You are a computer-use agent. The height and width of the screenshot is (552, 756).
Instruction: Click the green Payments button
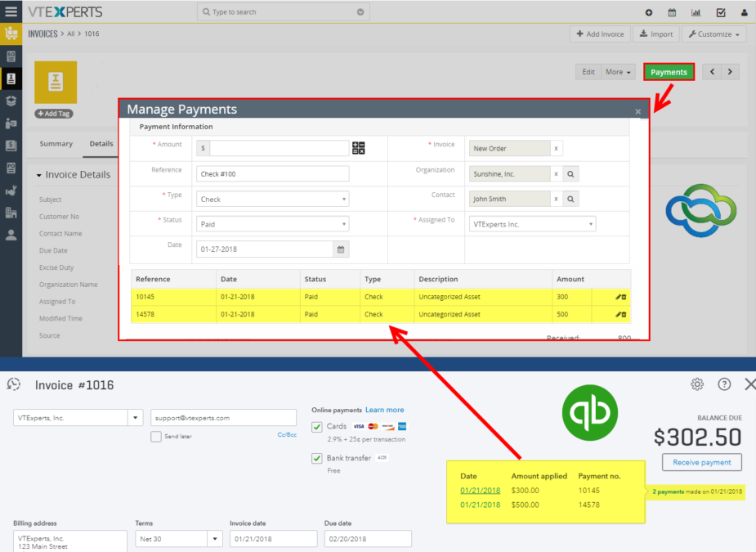coord(669,72)
